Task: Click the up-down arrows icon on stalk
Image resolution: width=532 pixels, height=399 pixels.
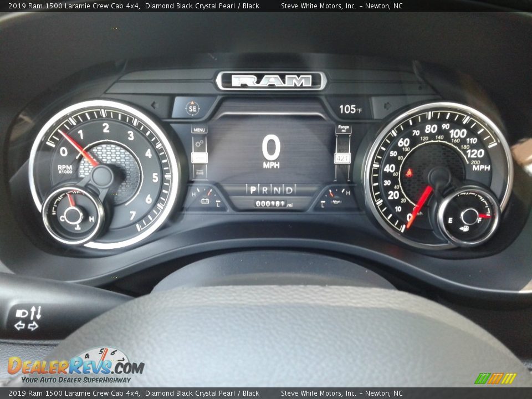Action: pos(35,313)
